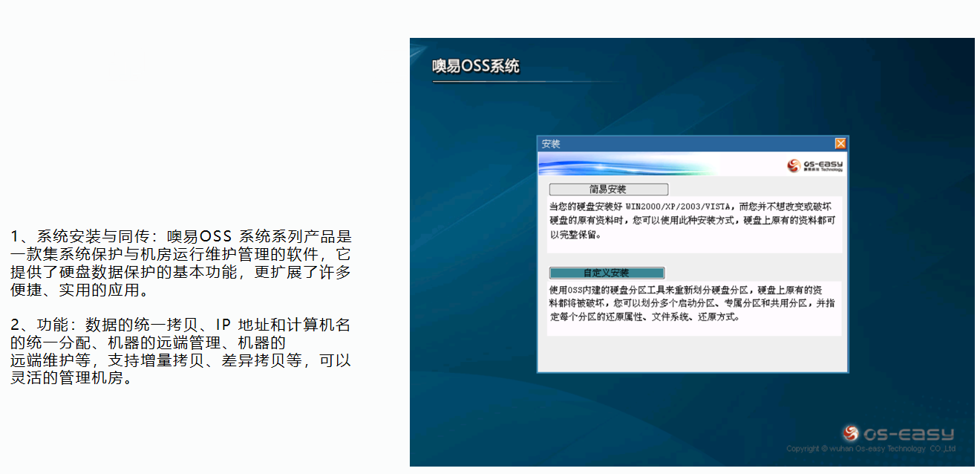This screenshot has height=474, width=980.
Task: Click the red swirl emblem in dialog header
Action: click(x=793, y=165)
